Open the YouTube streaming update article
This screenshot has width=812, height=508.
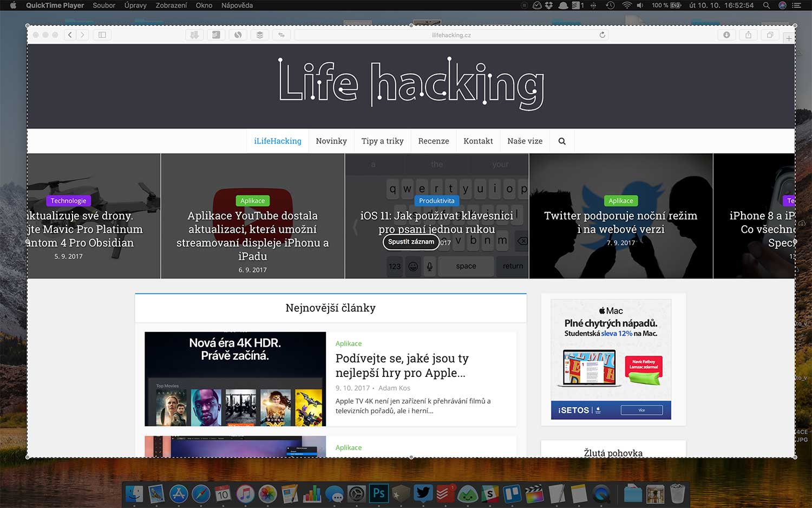coord(253,236)
